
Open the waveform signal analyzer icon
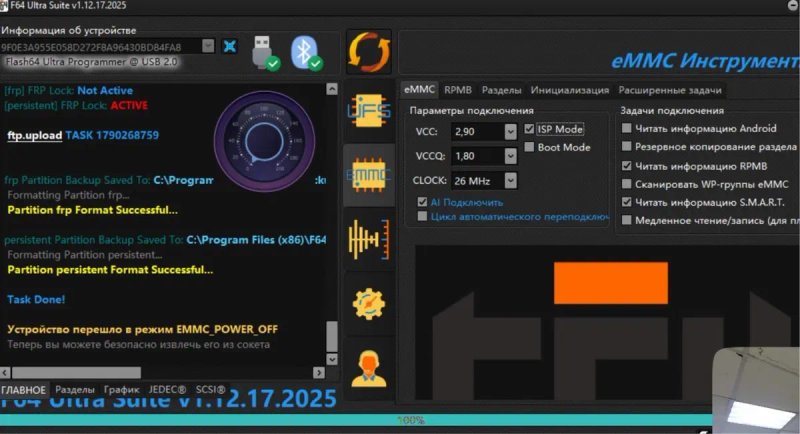point(368,239)
